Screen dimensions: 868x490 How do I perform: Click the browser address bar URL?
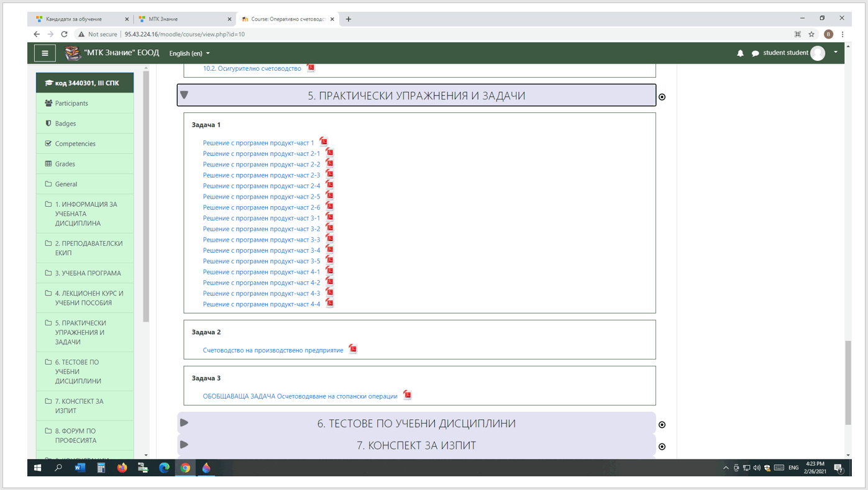[x=185, y=34]
